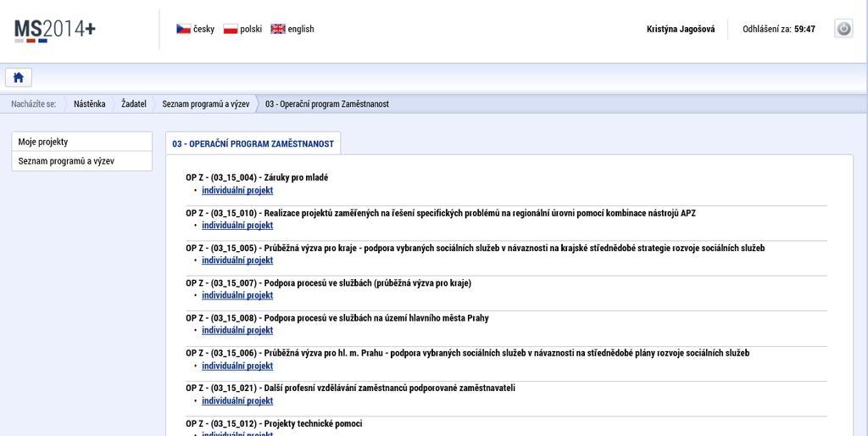Click heading 03_15_010 Realizace projektů
Viewport: 868px width, 436px height.
441,213
